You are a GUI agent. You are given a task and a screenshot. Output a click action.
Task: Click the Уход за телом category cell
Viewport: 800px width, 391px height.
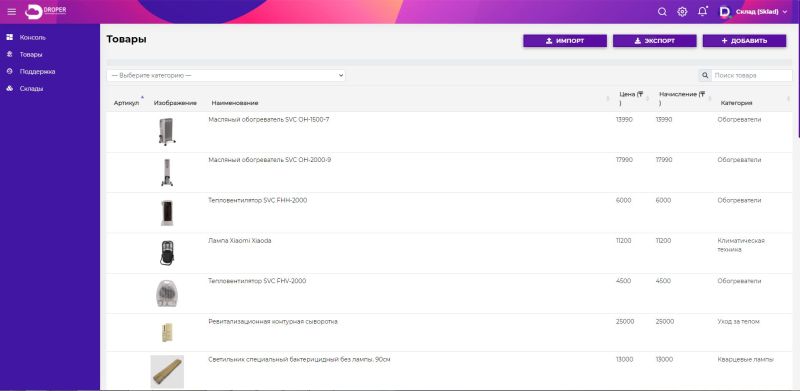[738, 322]
